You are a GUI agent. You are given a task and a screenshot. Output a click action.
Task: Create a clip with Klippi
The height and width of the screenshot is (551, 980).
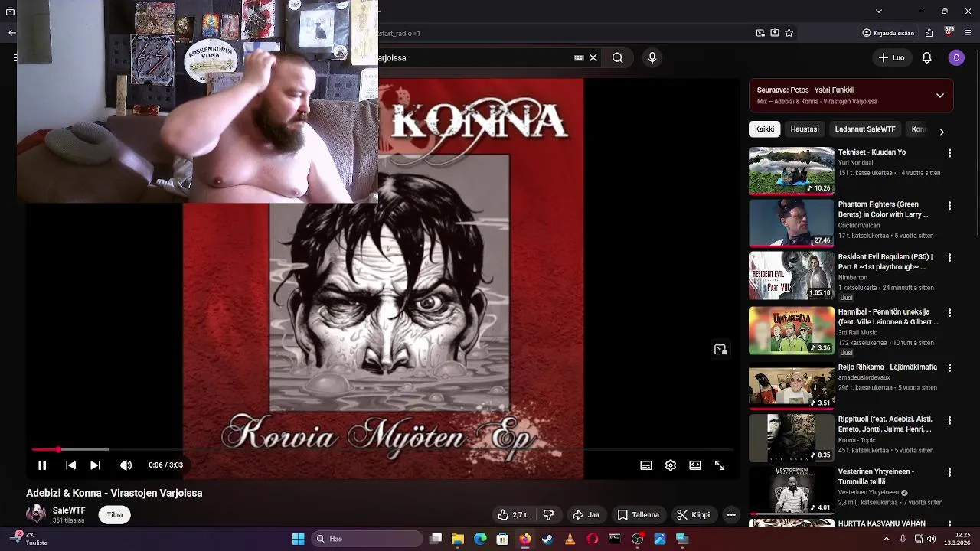(x=694, y=515)
